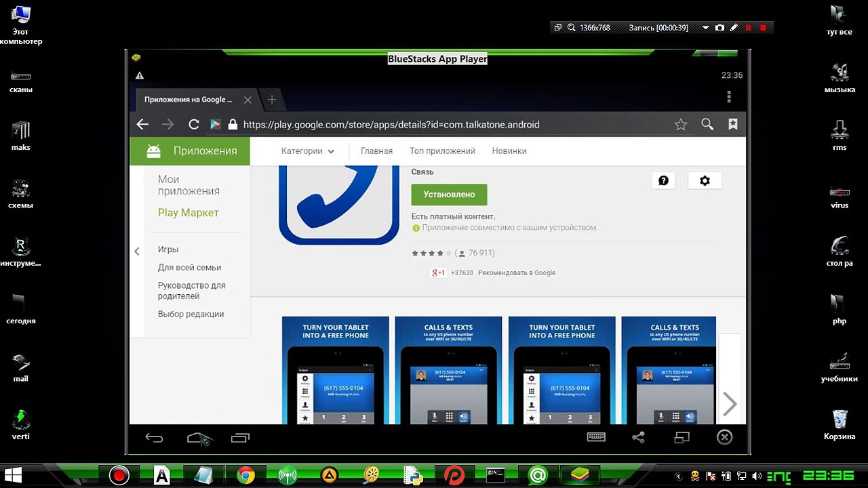The height and width of the screenshot is (488, 868).
Task: Open search with the magnifier in address bar
Action: point(707,124)
